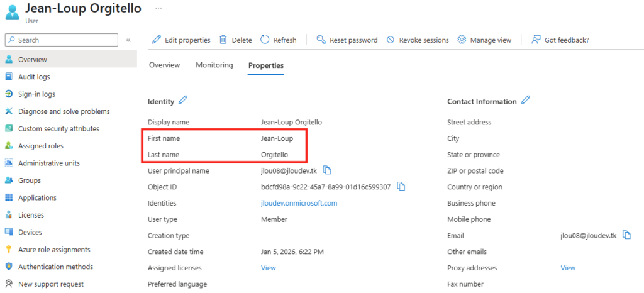Image resolution: width=644 pixels, height=293 pixels.
Task: Open Audit logs in the sidebar
Action: (34, 77)
